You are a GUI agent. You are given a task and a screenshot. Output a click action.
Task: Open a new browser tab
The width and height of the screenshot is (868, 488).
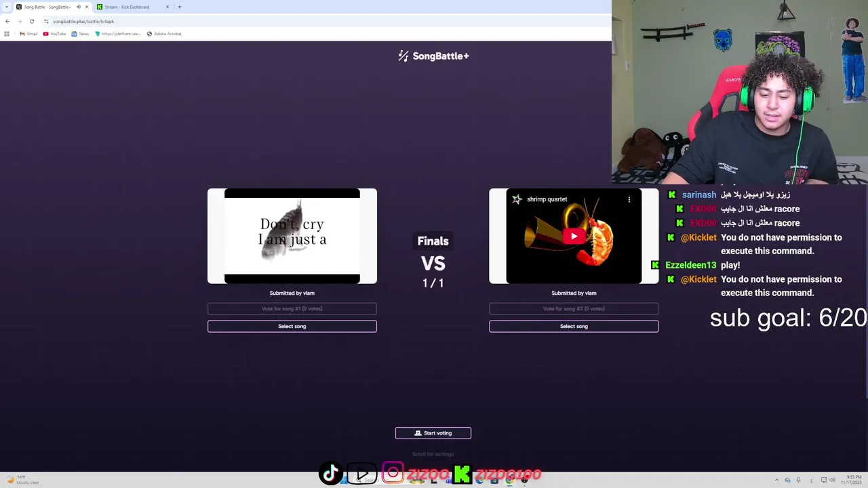tap(179, 7)
